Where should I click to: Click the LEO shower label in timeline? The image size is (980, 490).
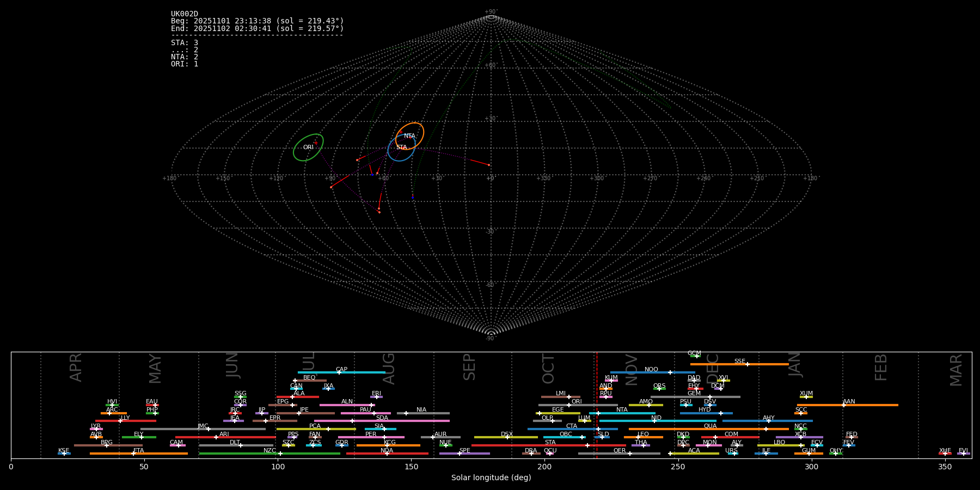(x=643, y=434)
